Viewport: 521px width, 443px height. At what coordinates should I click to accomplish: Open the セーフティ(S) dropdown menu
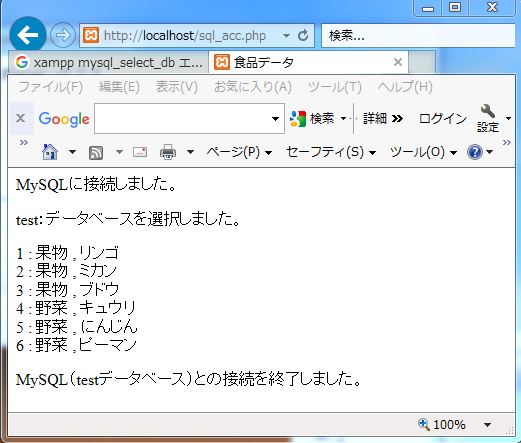pos(331,152)
